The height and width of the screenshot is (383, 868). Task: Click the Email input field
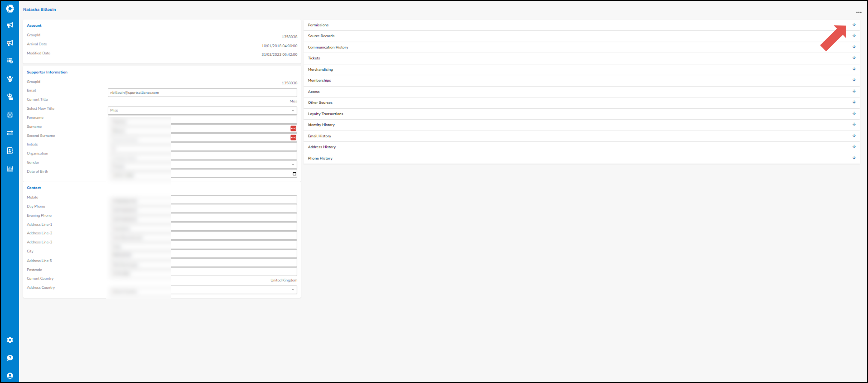point(202,92)
